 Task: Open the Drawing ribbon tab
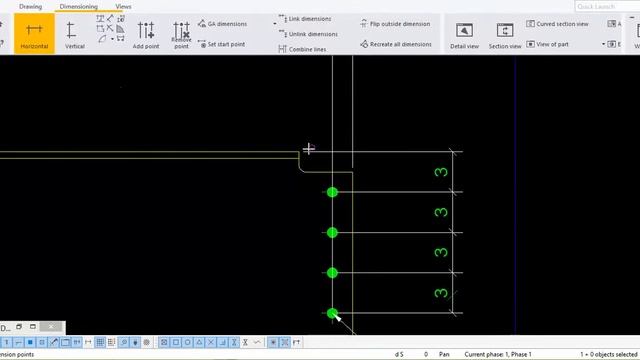pyautogui.click(x=30, y=7)
